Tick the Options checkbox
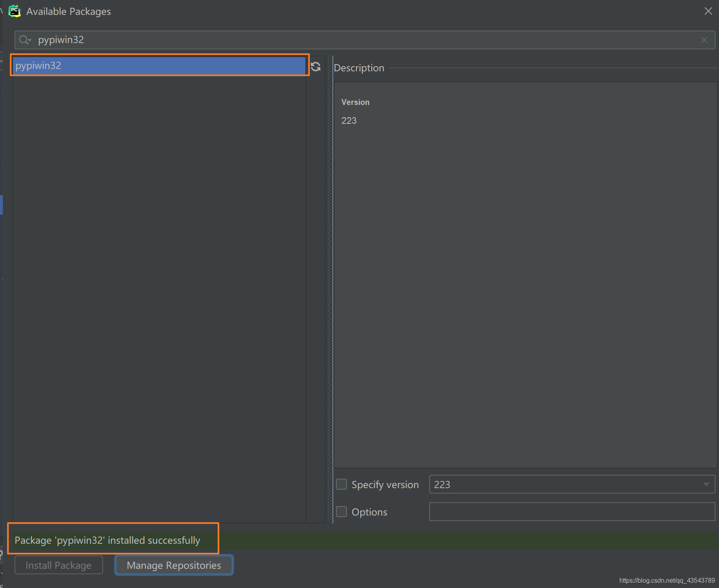This screenshot has width=719, height=588. coord(341,512)
